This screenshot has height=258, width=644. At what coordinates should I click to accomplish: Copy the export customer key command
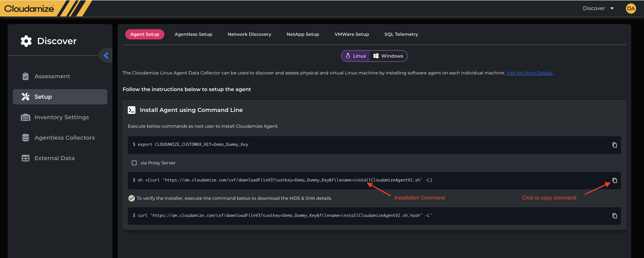point(614,145)
